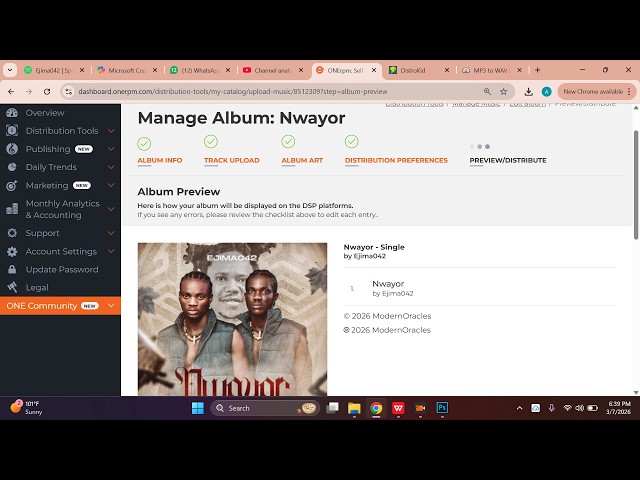Click the 'Nwayor - Single' title text
Image resolution: width=640 pixels, height=480 pixels.
374,247
